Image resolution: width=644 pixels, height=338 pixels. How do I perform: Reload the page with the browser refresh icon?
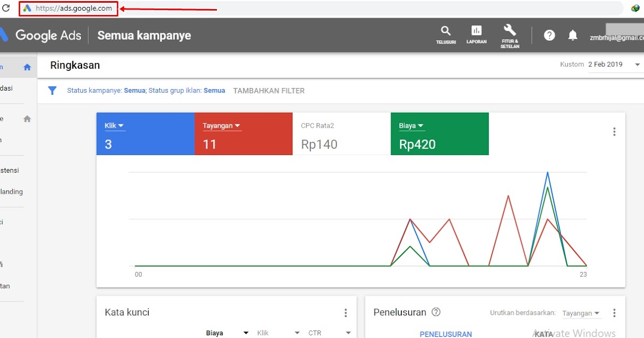pos(6,9)
